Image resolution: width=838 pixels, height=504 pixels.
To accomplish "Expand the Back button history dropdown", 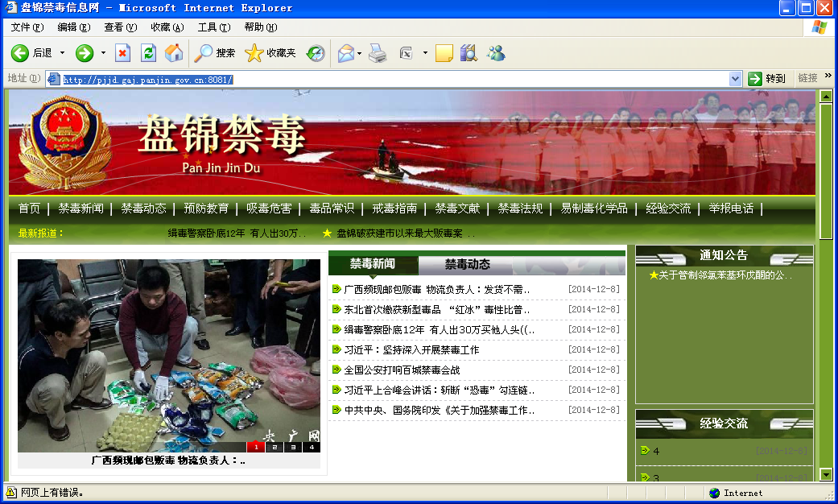I will (x=62, y=53).
